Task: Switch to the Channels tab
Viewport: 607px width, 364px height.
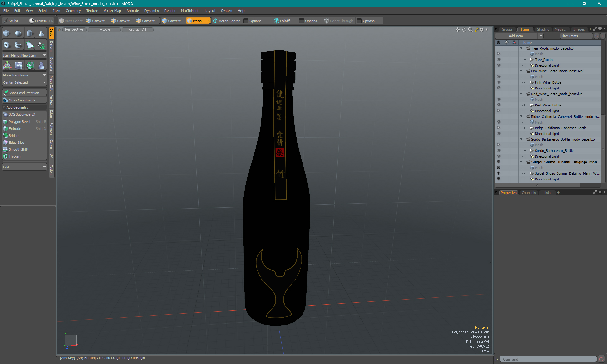Action: point(529,193)
